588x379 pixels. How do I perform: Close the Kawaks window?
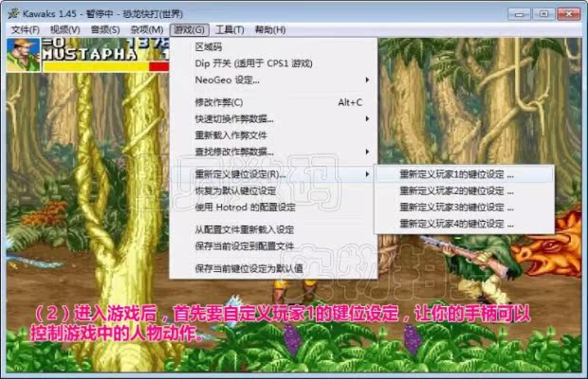[568, 14]
